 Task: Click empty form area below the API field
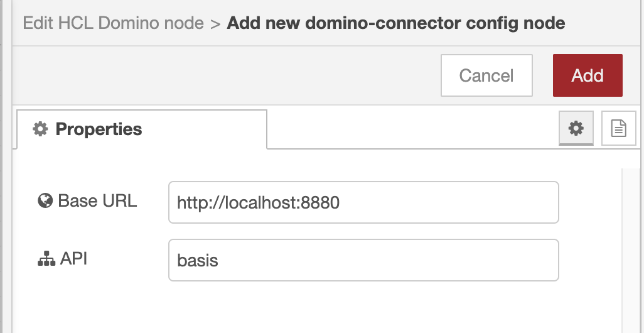tap(314, 308)
